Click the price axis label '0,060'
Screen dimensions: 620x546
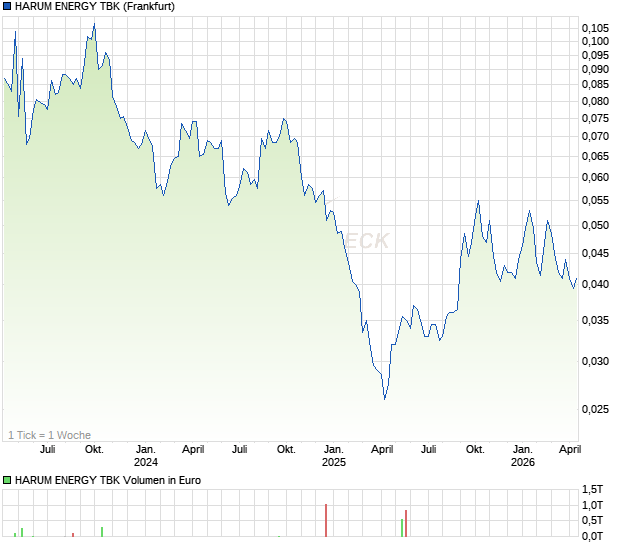coord(595,177)
